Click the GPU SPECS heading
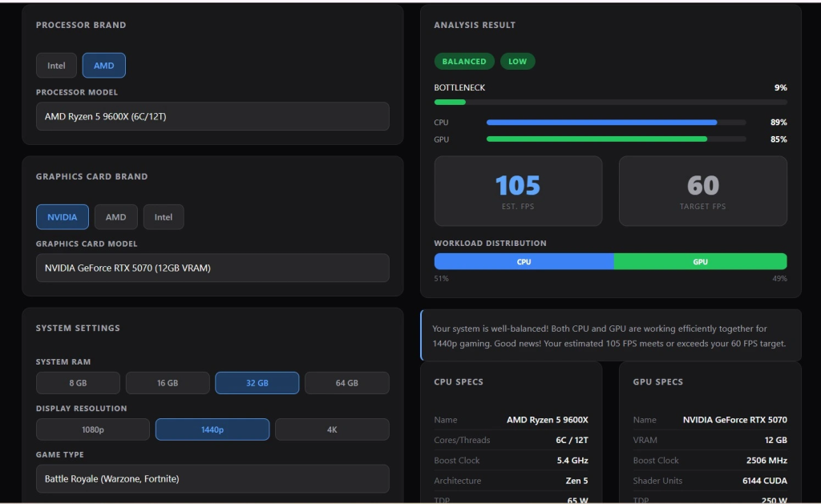Image resolution: width=821 pixels, height=504 pixels. coord(657,382)
